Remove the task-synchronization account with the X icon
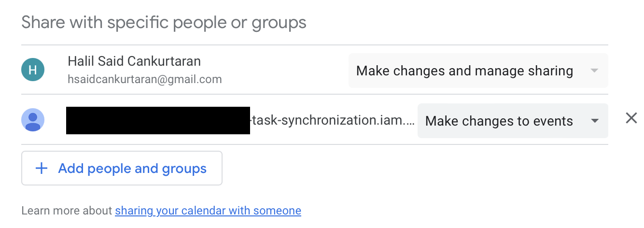Image resolution: width=644 pixels, height=228 pixels. [631, 118]
